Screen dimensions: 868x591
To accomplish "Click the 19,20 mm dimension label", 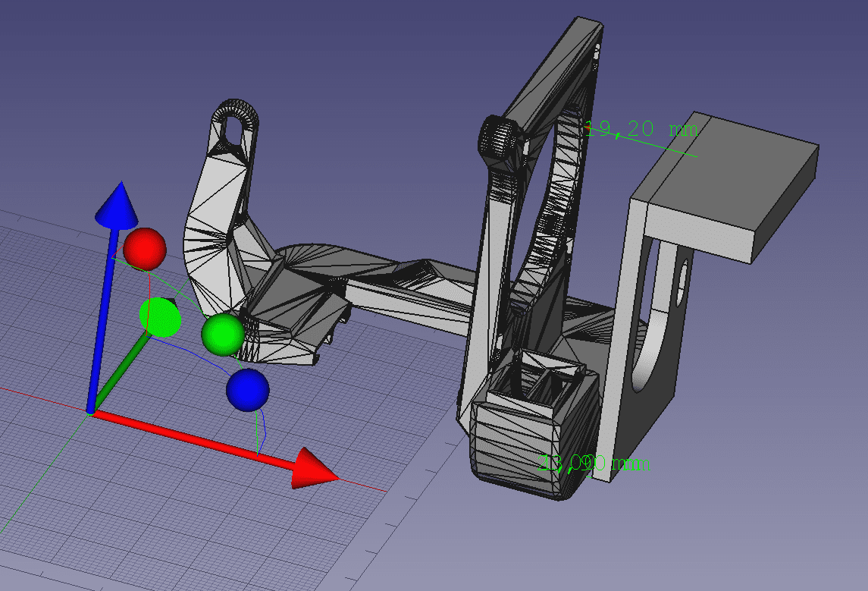I will click(x=641, y=130).
